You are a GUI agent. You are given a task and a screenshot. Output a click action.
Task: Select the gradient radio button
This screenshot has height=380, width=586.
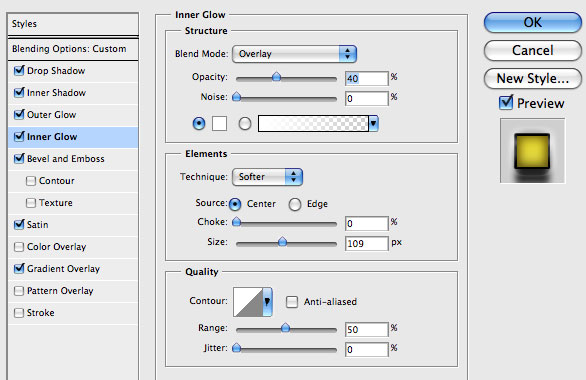(x=245, y=123)
